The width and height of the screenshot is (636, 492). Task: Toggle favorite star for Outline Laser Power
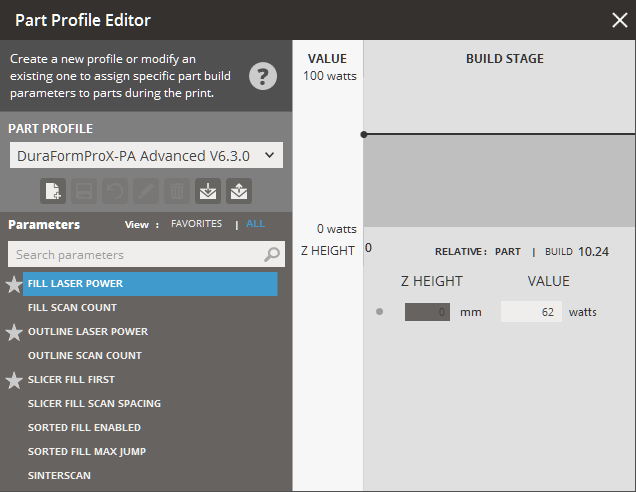click(14, 332)
